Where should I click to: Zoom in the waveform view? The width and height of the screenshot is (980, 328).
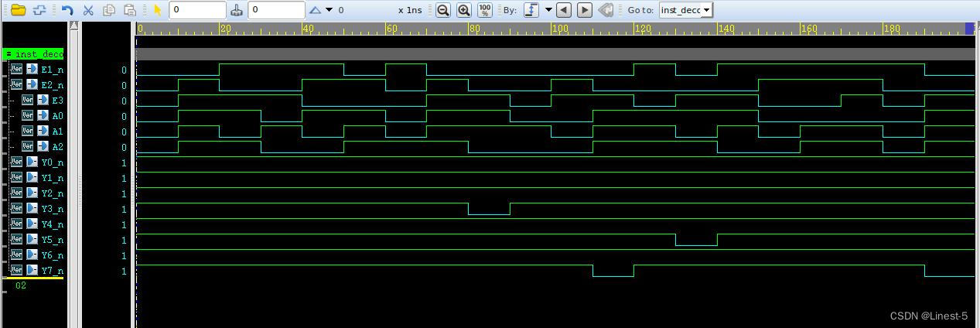[x=464, y=10]
